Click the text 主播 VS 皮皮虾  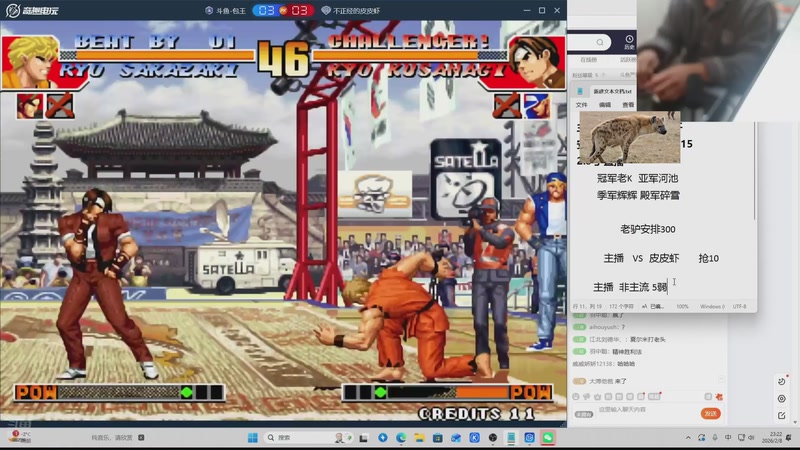pos(641,258)
